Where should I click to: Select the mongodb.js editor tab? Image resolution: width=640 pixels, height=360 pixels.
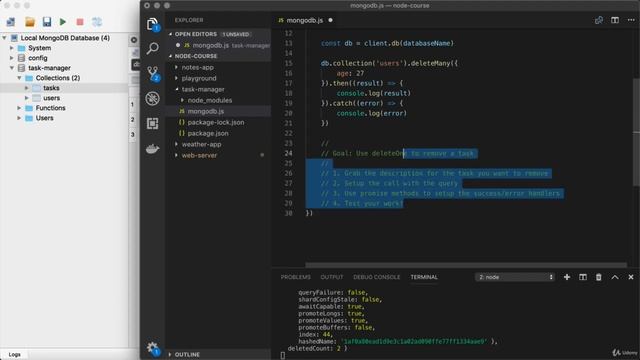pyautogui.click(x=304, y=20)
